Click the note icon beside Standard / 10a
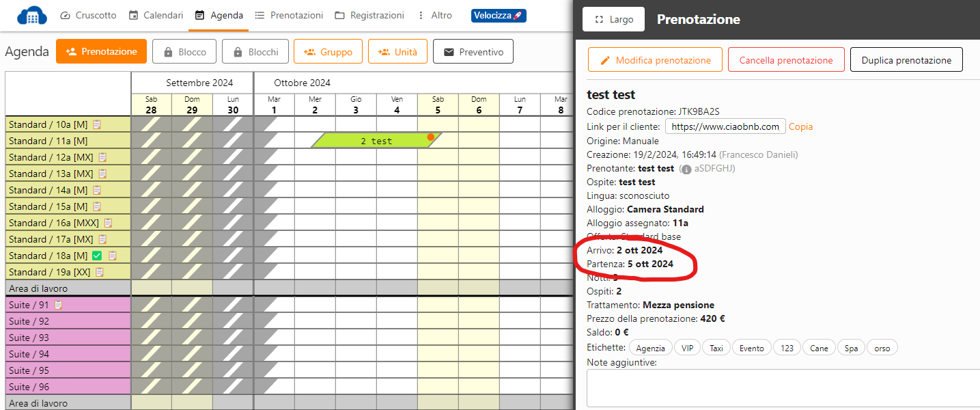This screenshot has height=410, width=980. pyautogui.click(x=97, y=124)
